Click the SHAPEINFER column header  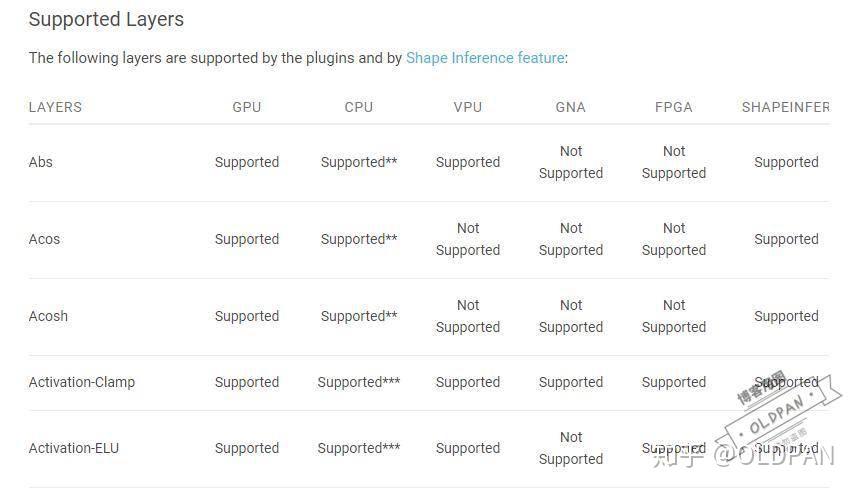click(785, 107)
